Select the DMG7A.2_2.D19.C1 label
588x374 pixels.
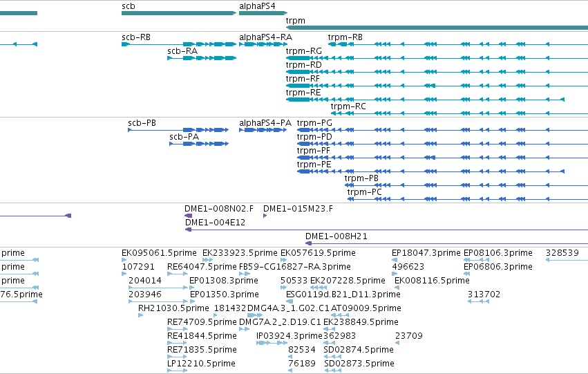pos(280,323)
